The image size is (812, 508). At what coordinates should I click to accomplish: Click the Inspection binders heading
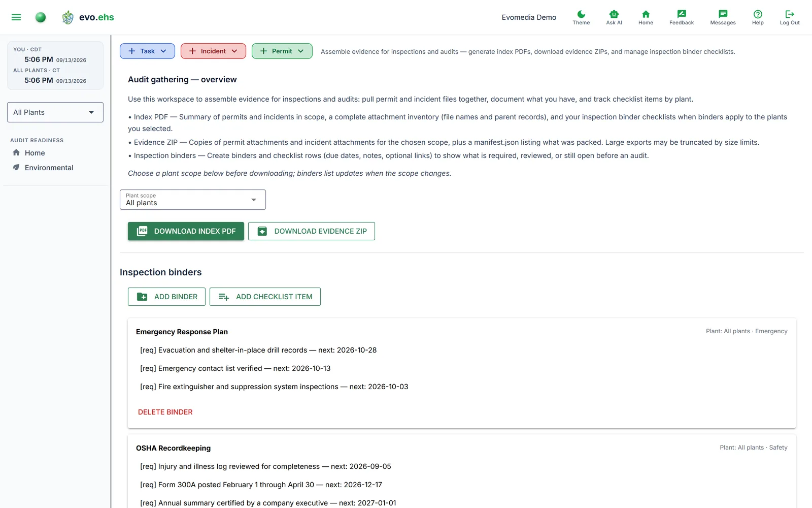point(160,272)
